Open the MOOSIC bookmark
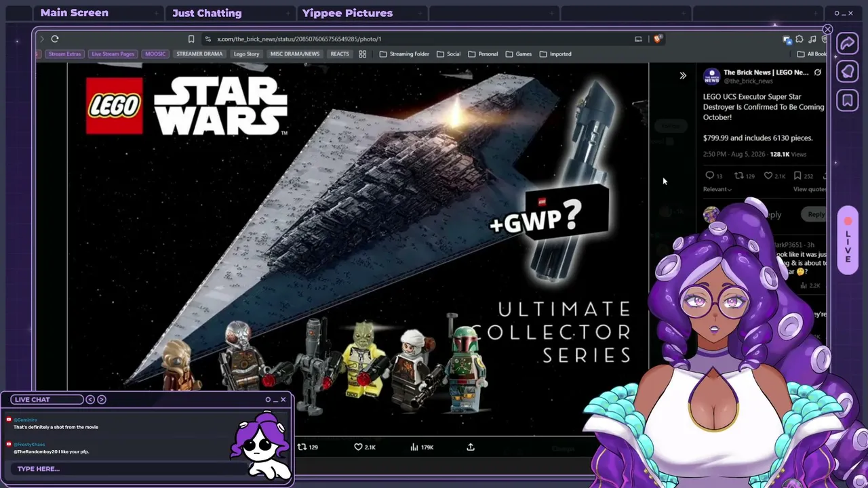 click(155, 54)
